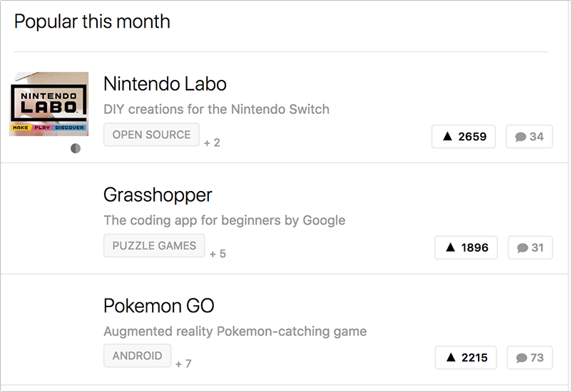Expand the +2 more topics for Labo
Image resolution: width=572 pixels, height=392 pixels.
point(212,143)
